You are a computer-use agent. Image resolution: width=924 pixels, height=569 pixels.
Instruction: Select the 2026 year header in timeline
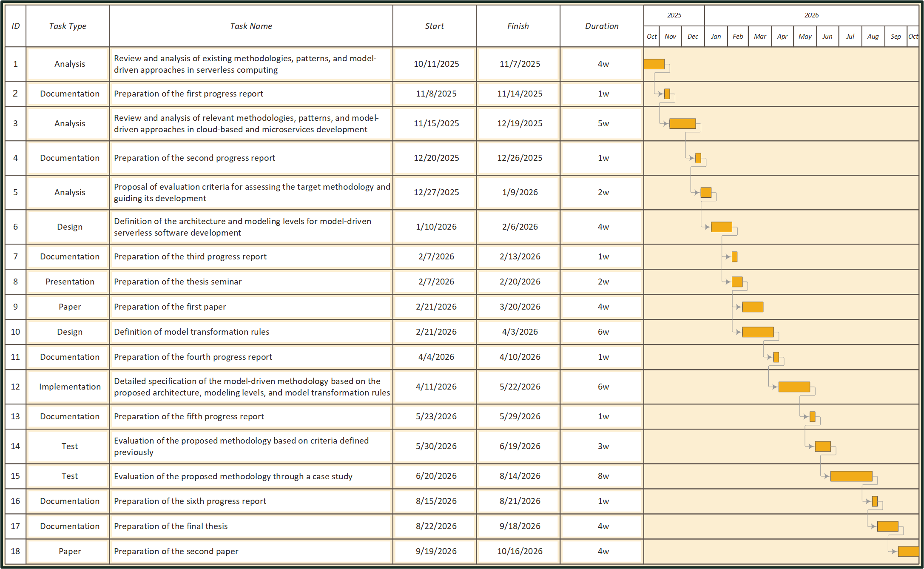(811, 15)
